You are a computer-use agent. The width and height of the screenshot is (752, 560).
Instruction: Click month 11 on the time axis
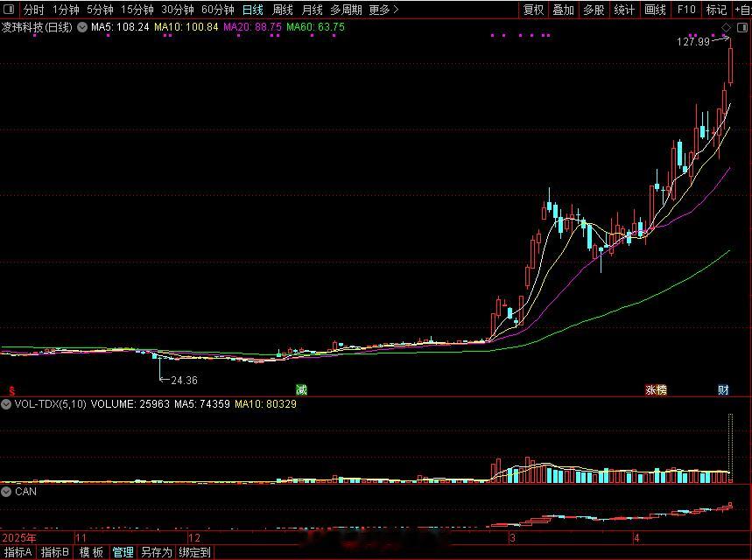[81, 537]
